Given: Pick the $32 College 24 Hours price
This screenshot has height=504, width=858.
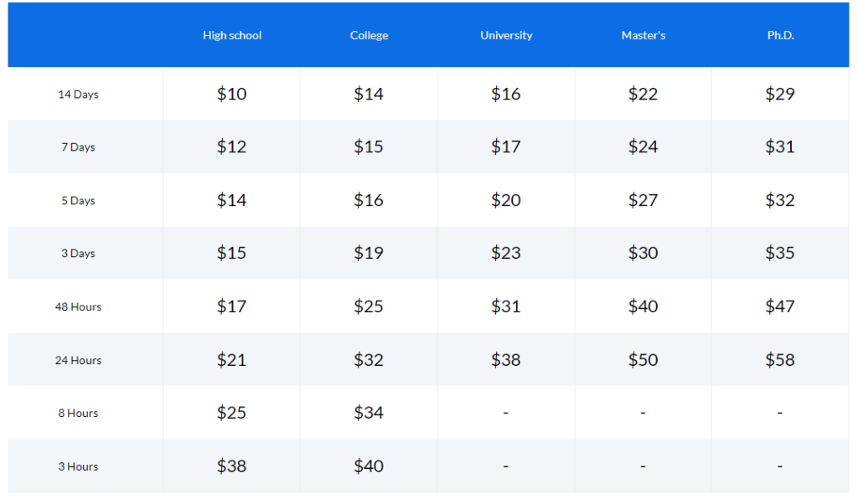Looking at the screenshot, I should (x=369, y=360).
